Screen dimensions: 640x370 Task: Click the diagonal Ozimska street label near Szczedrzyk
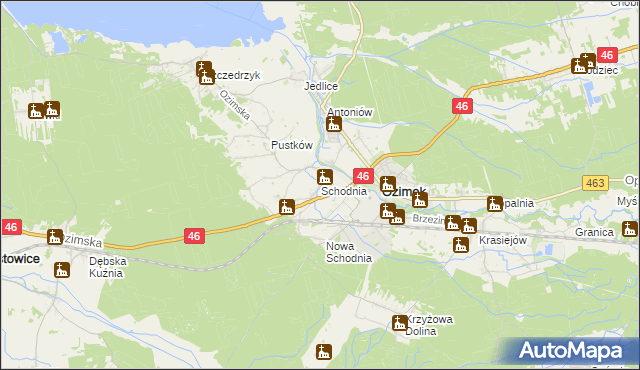[x=235, y=105]
